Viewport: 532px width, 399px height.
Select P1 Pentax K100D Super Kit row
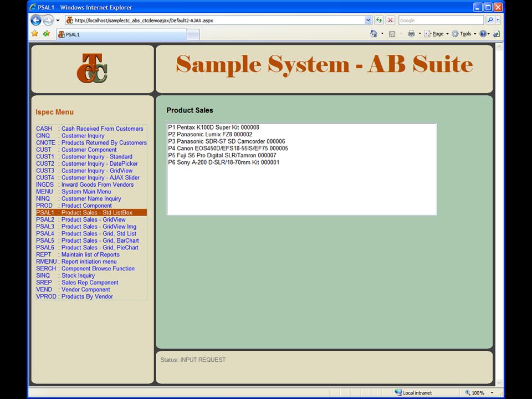301,127
